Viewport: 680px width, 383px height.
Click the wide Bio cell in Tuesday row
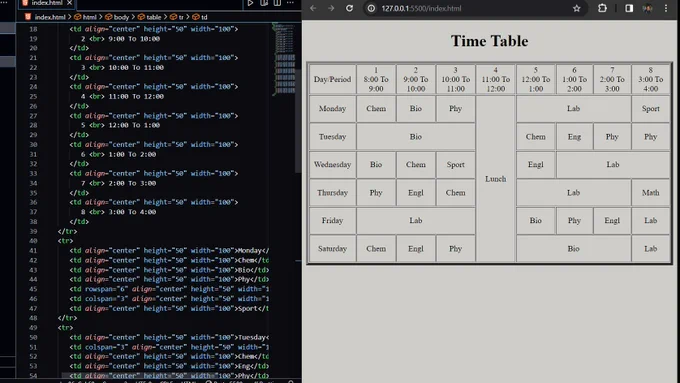[x=416, y=137]
